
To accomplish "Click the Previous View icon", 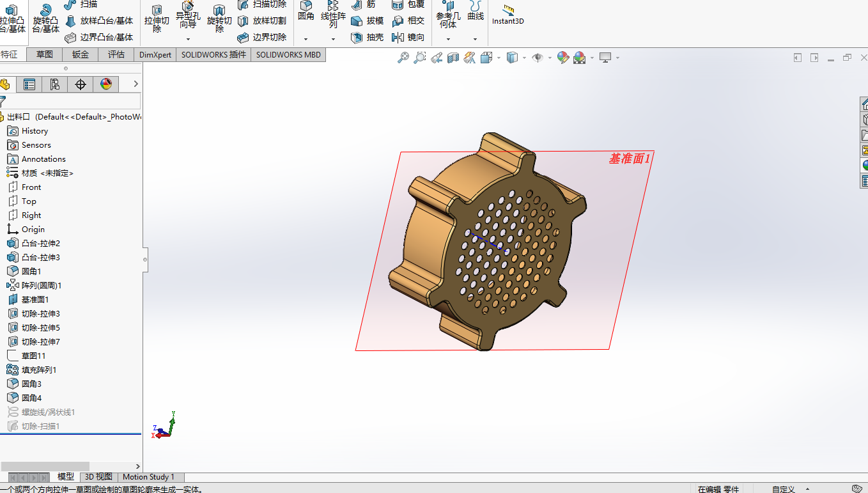I will tap(437, 58).
